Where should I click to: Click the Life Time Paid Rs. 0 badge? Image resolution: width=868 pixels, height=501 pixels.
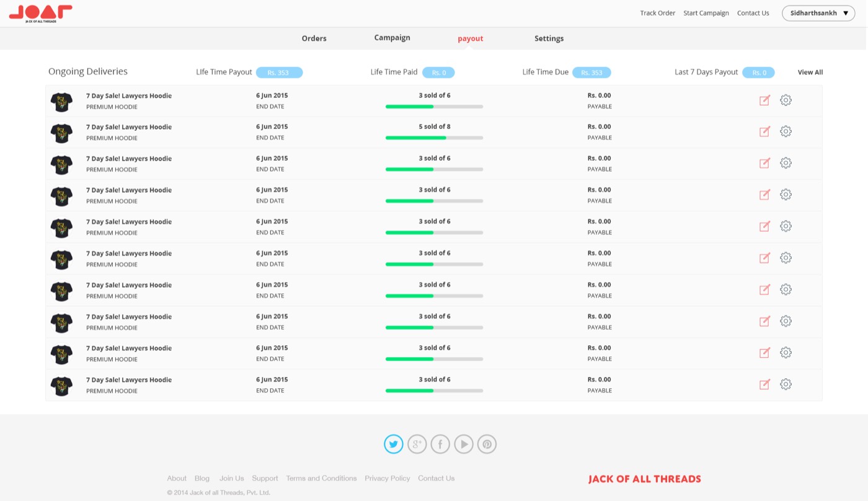point(438,73)
